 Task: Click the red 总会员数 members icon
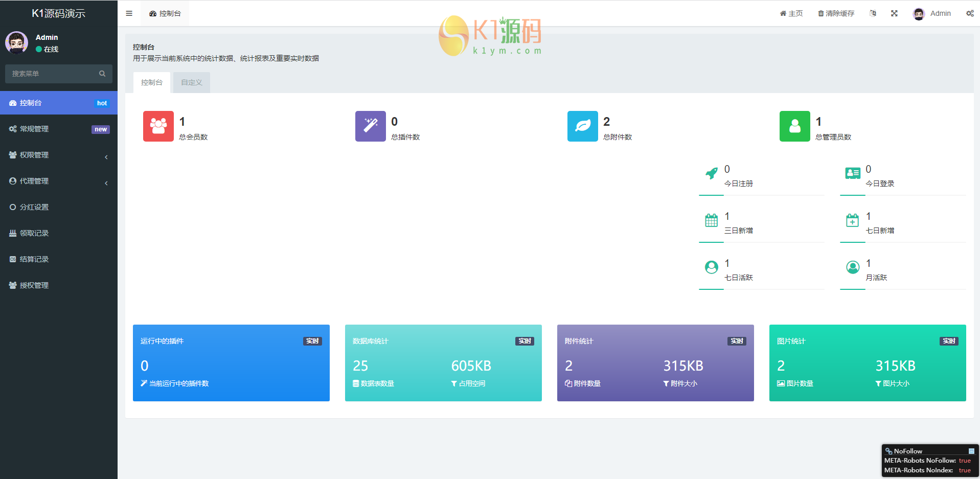(158, 126)
